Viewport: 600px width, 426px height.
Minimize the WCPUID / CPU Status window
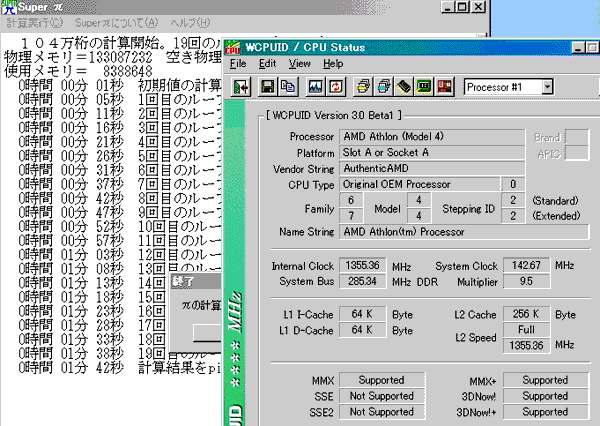tap(578, 47)
